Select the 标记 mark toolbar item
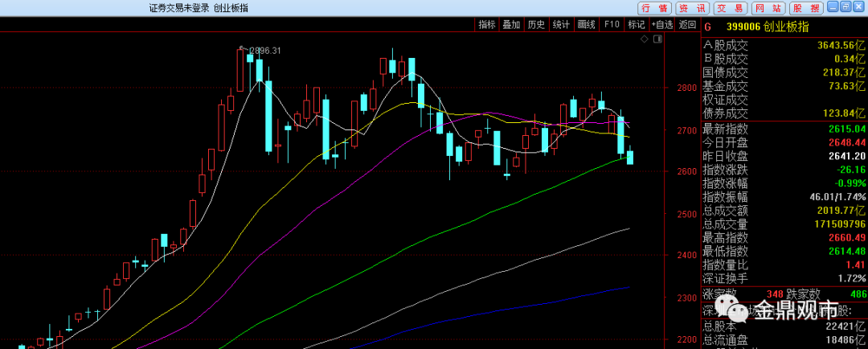The width and height of the screenshot is (868, 349). pyautogui.click(x=636, y=24)
